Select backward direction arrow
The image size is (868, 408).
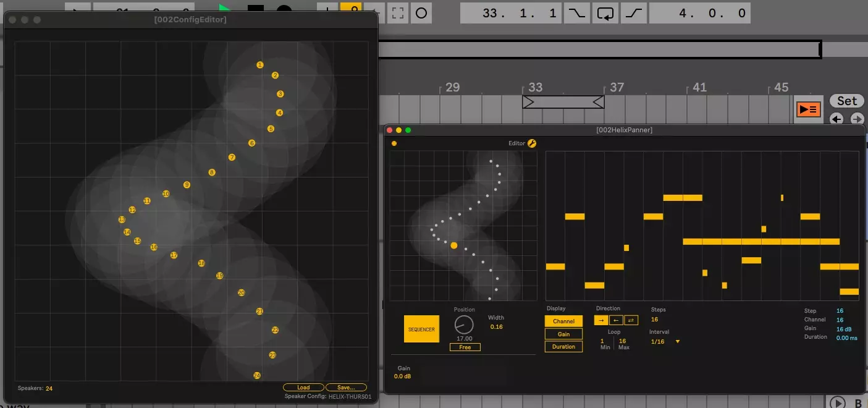tap(616, 320)
